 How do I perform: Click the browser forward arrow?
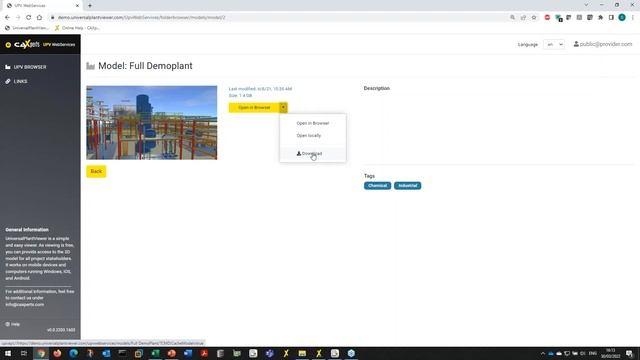(18, 18)
